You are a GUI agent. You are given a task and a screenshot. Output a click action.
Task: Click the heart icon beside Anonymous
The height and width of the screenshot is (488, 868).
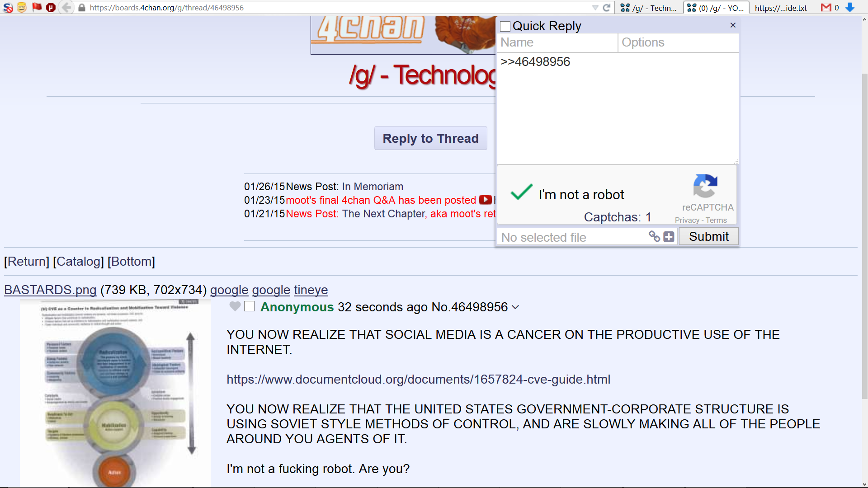(235, 306)
